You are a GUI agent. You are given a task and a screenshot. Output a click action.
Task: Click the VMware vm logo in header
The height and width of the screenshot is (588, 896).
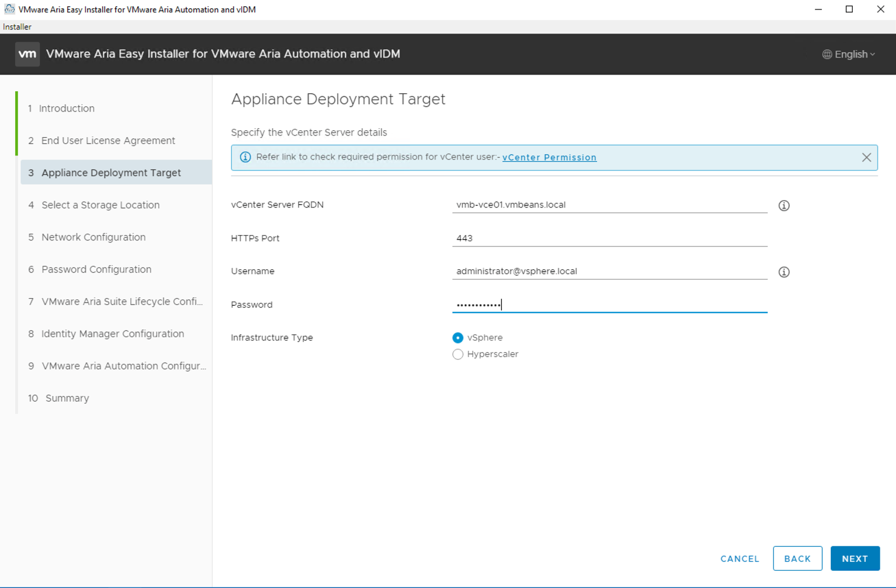27,54
